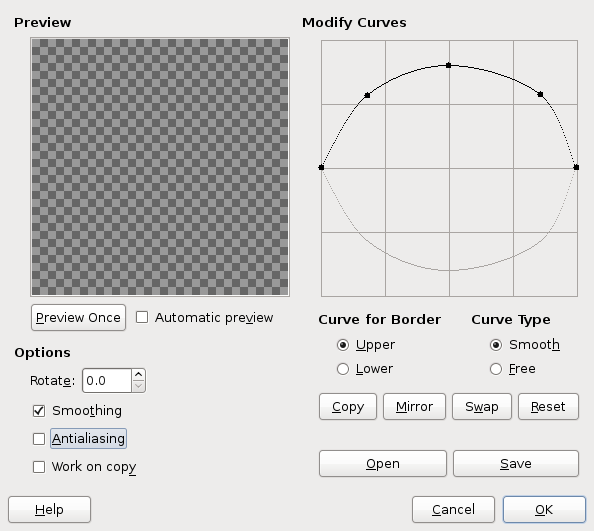Click the top center curve control point
This screenshot has height=531, width=594.
click(449, 66)
